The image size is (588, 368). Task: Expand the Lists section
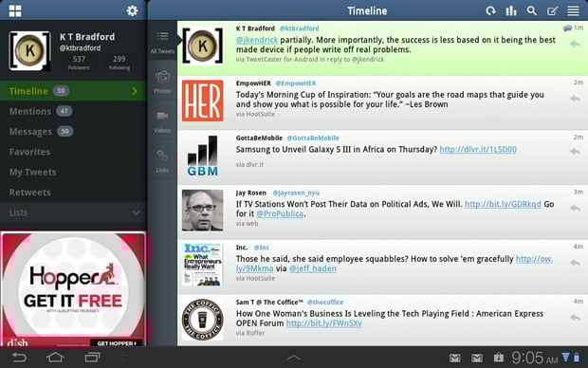click(73, 212)
